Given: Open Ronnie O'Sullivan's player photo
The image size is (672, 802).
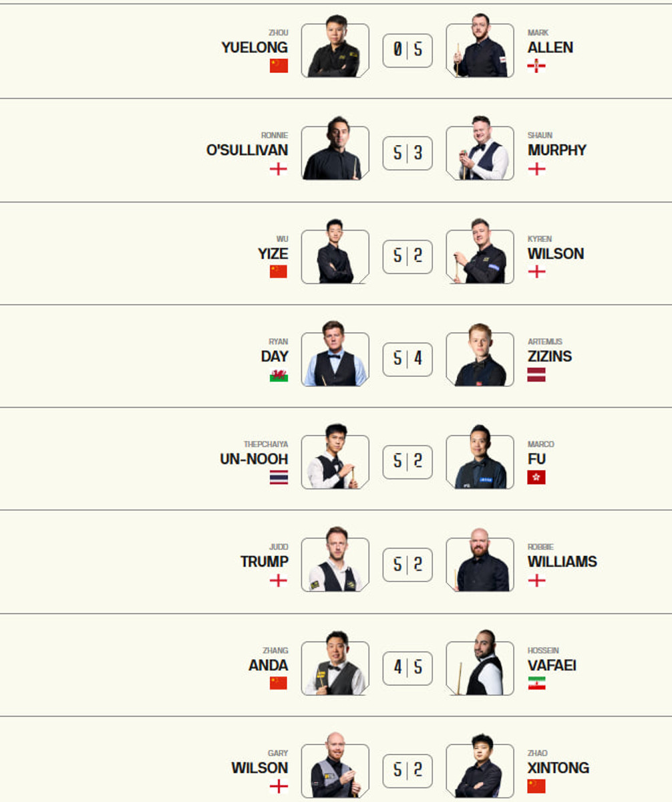Looking at the screenshot, I should pyautogui.click(x=335, y=153).
